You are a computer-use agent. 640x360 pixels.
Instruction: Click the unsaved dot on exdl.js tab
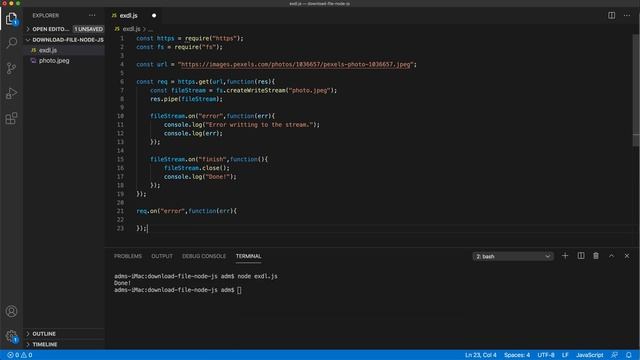pyautogui.click(x=154, y=16)
